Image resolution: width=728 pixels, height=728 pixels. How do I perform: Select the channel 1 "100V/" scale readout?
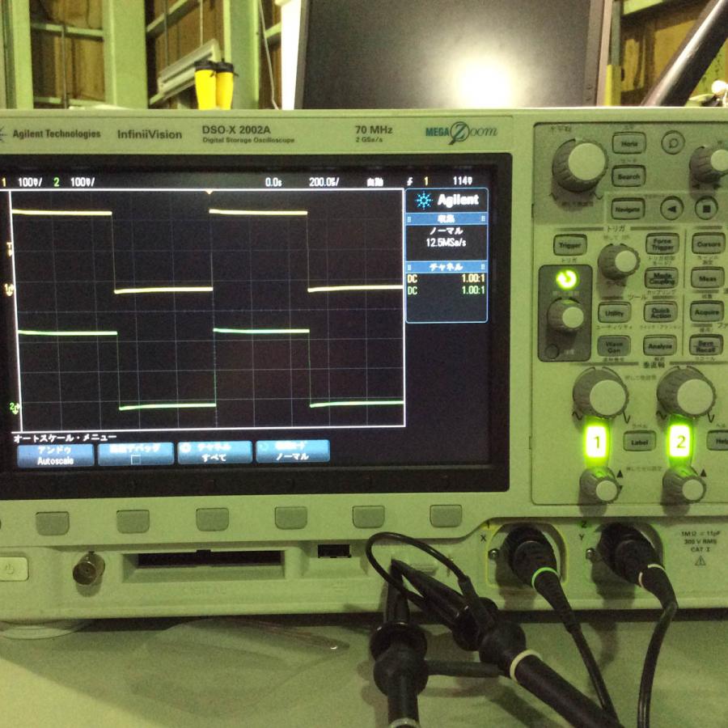(x=30, y=182)
